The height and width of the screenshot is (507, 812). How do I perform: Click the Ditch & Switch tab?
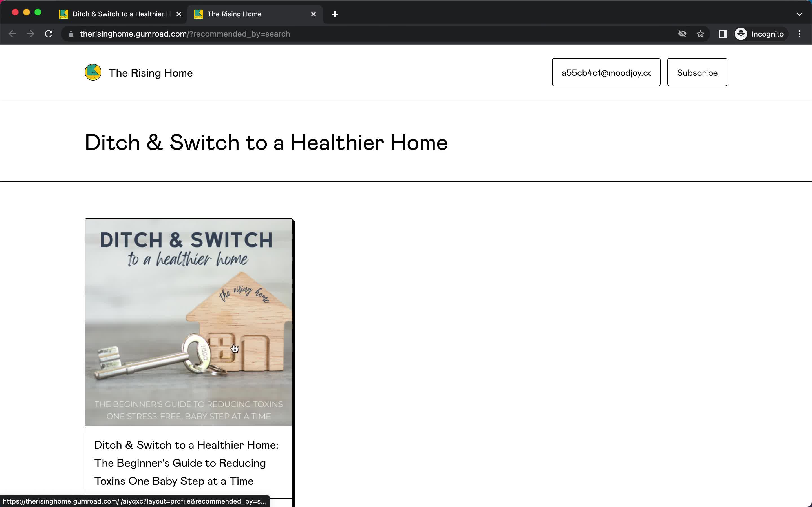(119, 14)
